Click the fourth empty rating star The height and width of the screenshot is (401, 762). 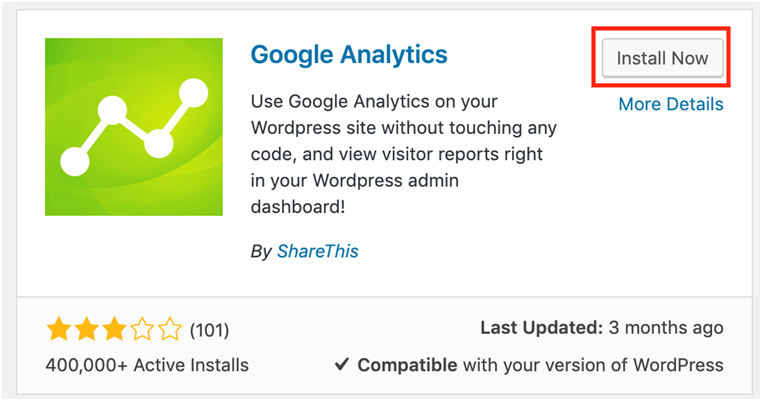tap(142, 328)
